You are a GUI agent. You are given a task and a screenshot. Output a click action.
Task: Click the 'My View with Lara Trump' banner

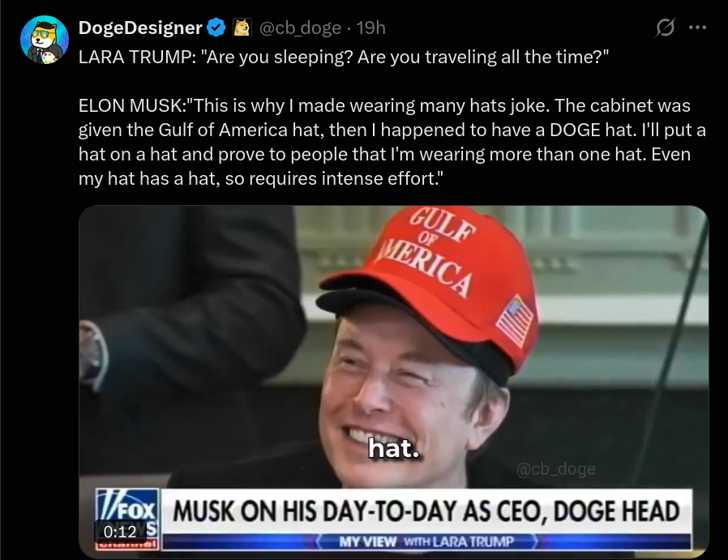coord(426,541)
